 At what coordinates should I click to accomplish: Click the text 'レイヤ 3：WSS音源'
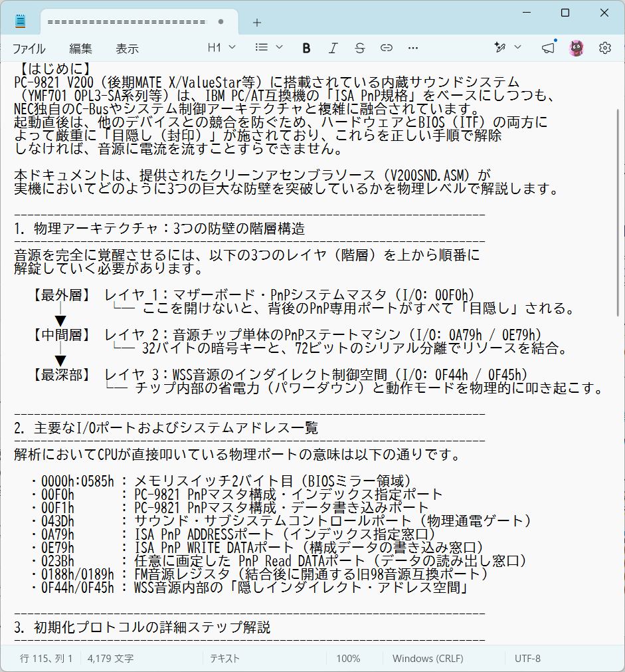click(x=162, y=375)
